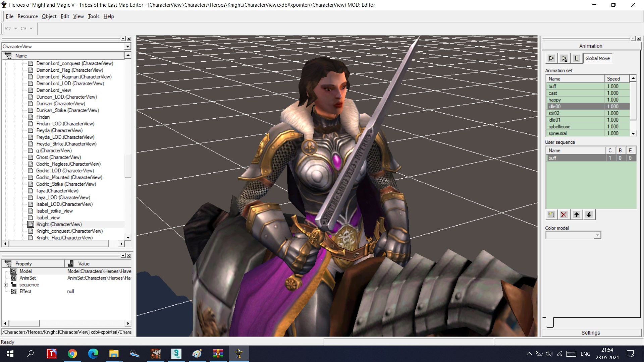Image resolution: width=644 pixels, height=362 pixels.
Task: Open Microsoft Edge from the taskbar
Action: point(93,354)
